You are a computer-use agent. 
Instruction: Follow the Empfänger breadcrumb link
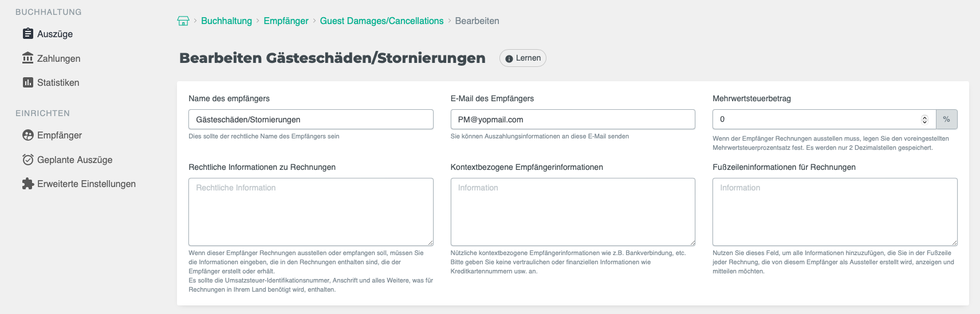pyautogui.click(x=286, y=21)
